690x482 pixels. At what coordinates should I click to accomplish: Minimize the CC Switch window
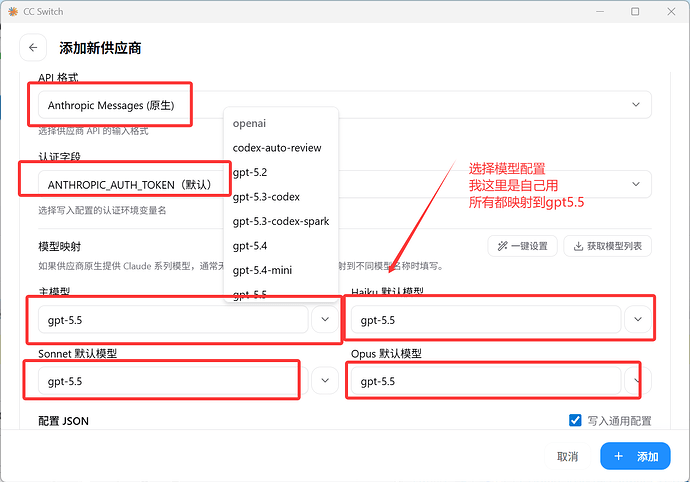pyautogui.click(x=600, y=11)
